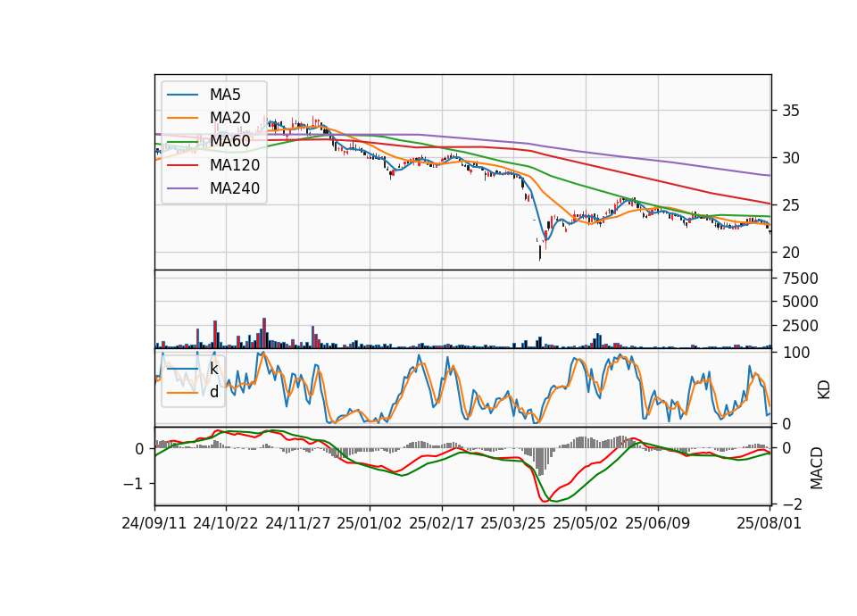Click the 5000 volume axis tick
Viewport: 857px width, 616px height.
pos(800,302)
